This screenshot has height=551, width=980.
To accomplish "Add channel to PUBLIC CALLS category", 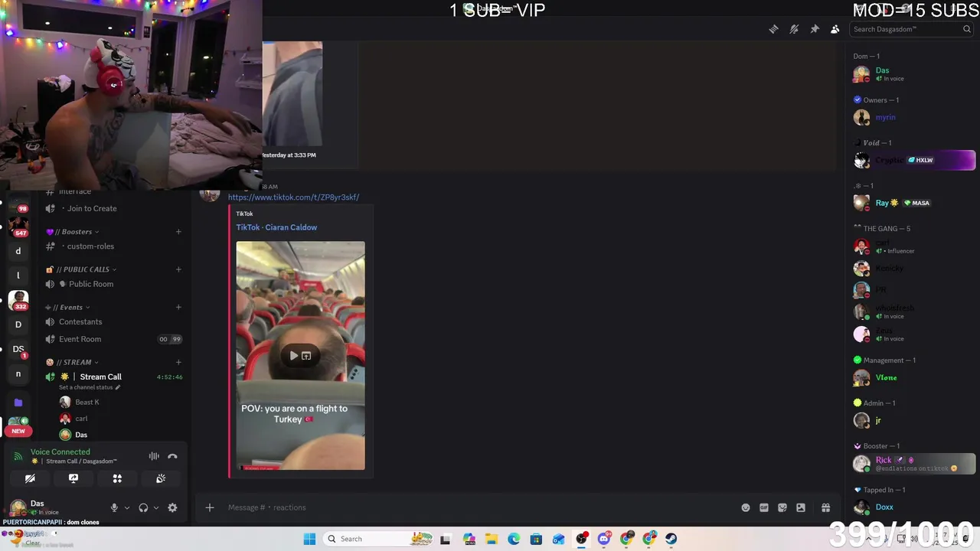I will [x=178, y=269].
